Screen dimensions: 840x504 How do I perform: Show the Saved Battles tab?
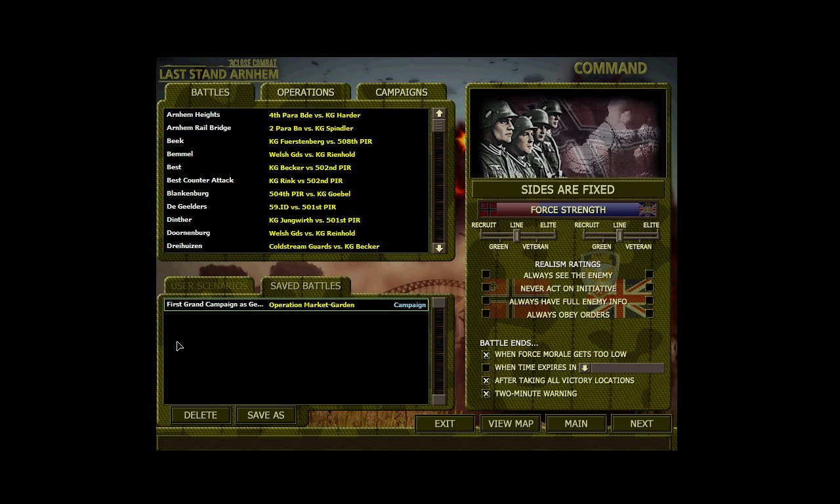(x=306, y=286)
